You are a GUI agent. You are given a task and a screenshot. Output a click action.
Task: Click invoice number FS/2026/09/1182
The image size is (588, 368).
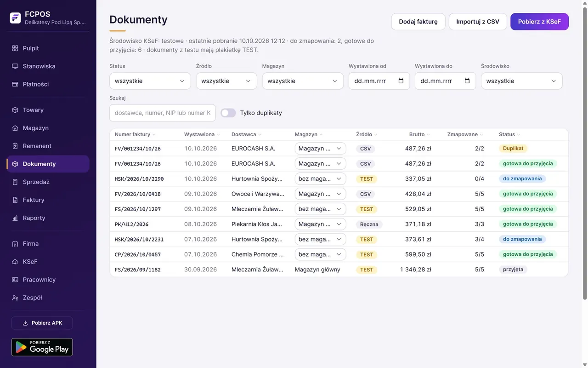tap(138, 270)
